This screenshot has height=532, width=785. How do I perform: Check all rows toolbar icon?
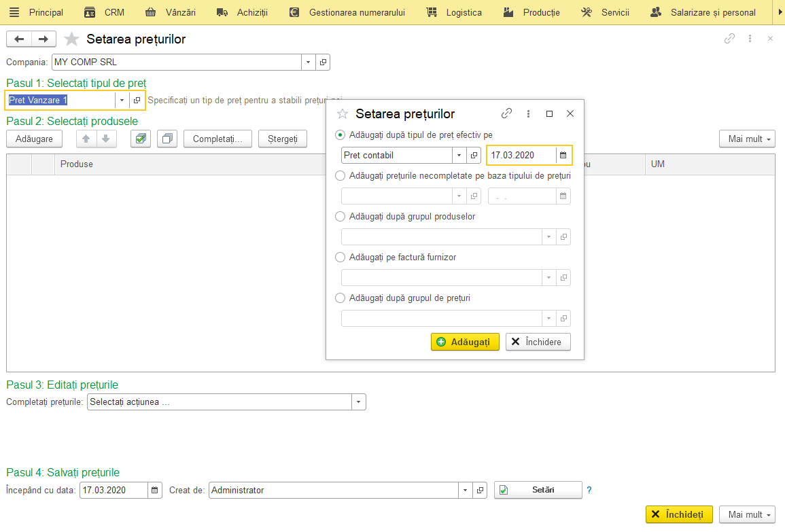141,139
